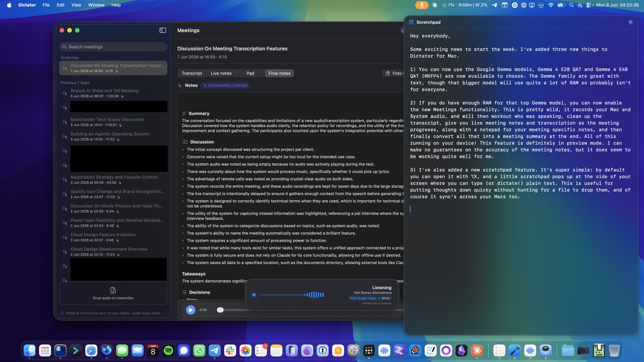Click the battery status icon in menu bar
Screen dimensions: 644x362
coord(561,5)
